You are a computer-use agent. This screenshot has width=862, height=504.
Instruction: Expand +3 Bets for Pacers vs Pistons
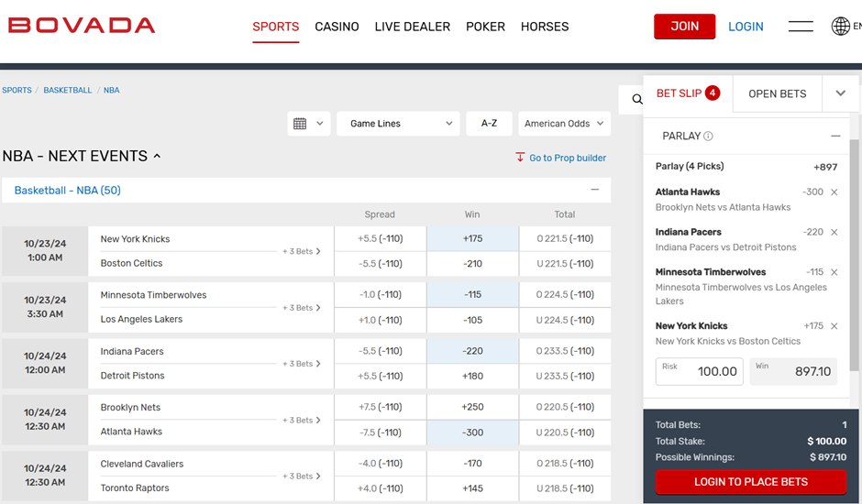click(x=302, y=364)
